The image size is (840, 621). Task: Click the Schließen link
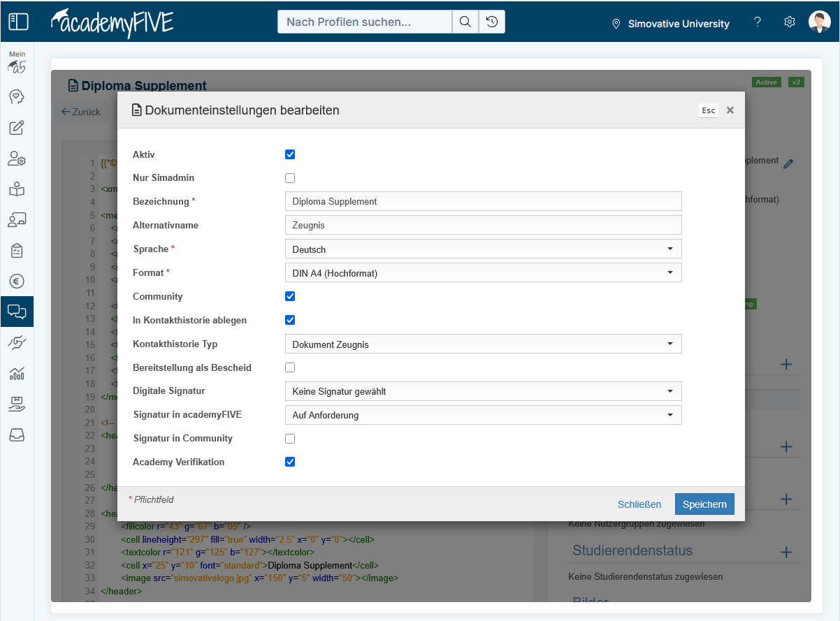tap(639, 504)
